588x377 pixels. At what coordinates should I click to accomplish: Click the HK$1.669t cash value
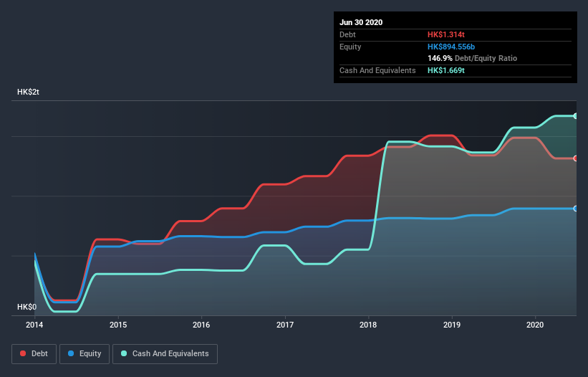(x=446, y=70)
